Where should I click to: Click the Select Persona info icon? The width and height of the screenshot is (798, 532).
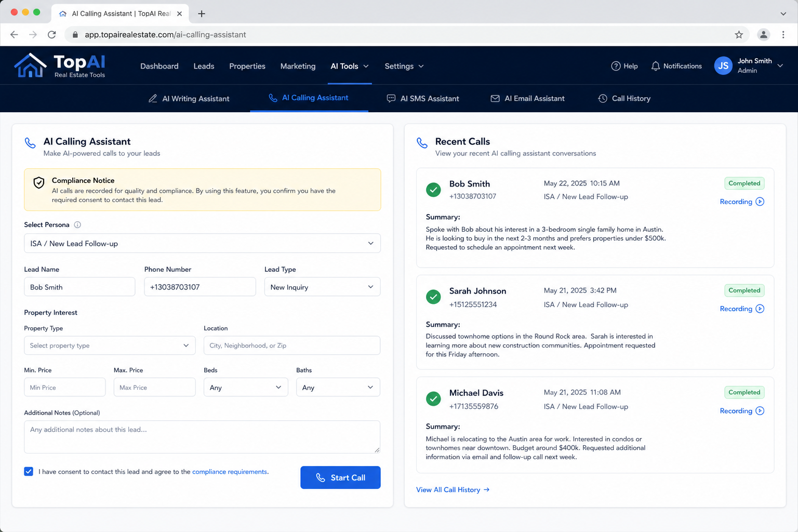(77, 225)
